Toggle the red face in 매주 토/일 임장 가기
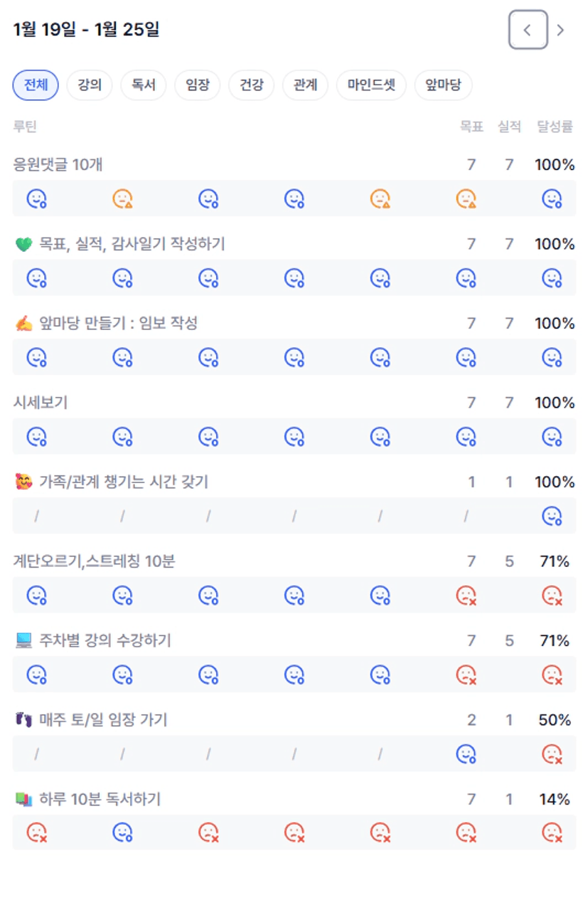This screenshot has width=588, height=900. coord(552,753)
